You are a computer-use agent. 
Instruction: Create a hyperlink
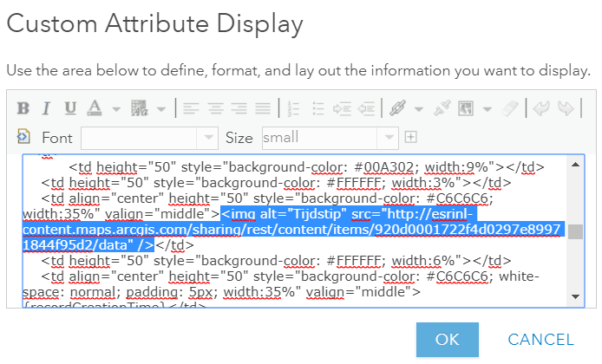coord(398,108)
